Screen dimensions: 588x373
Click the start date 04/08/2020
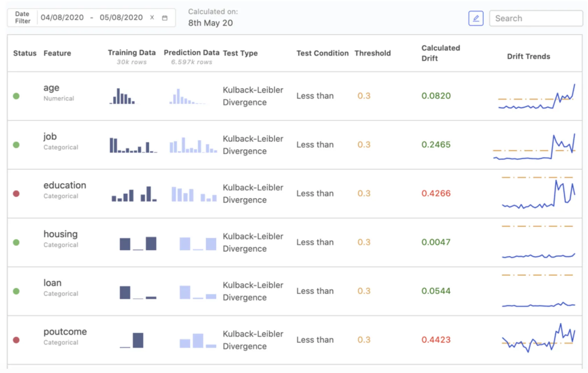click(62, 17)
